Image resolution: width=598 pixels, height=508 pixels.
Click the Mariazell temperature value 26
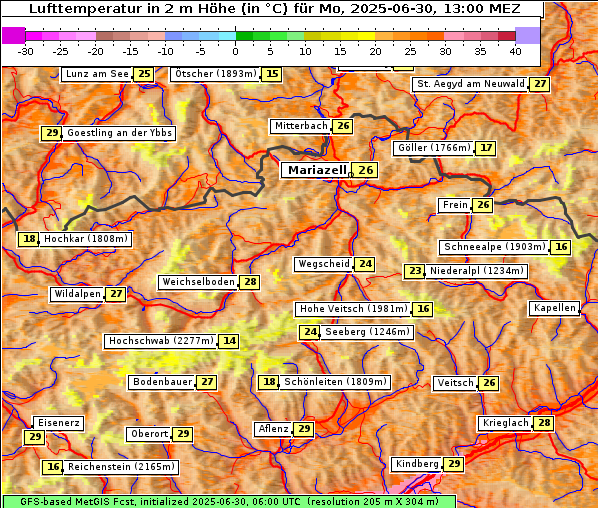pyautogui.click(x=365, y=170)
